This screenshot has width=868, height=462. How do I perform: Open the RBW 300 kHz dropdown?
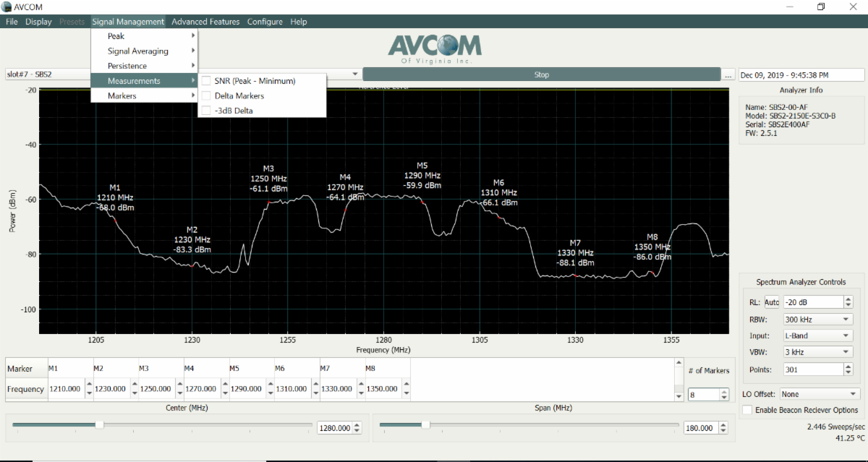tap(817, 319)
